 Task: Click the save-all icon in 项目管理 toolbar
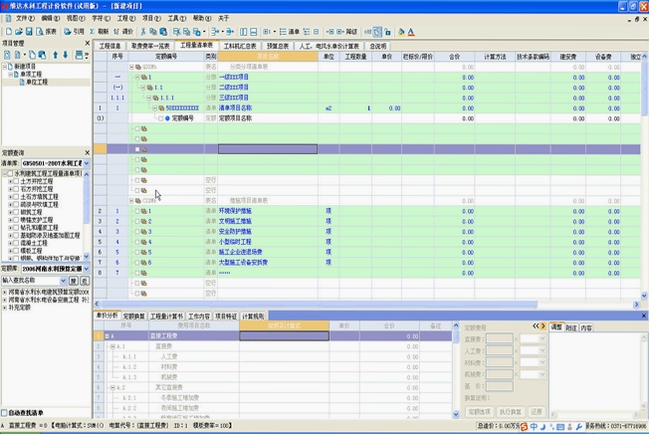(x=79, y=55)
